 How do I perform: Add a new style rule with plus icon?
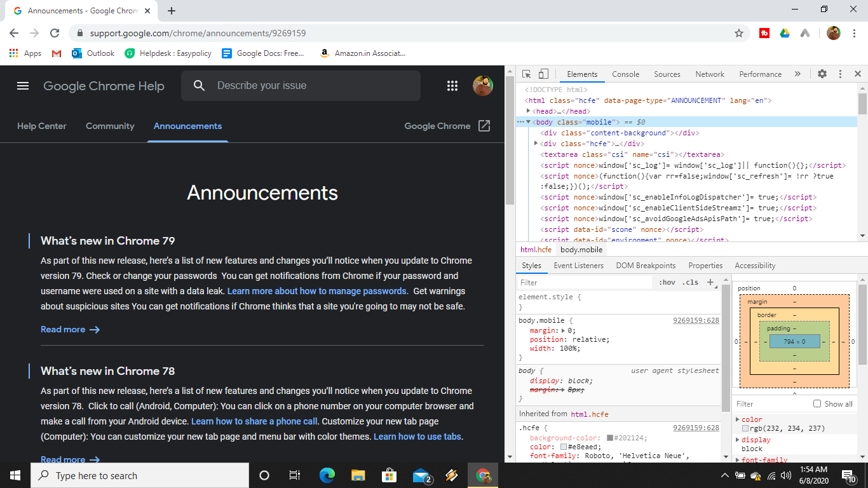click(x=710, y=282)
